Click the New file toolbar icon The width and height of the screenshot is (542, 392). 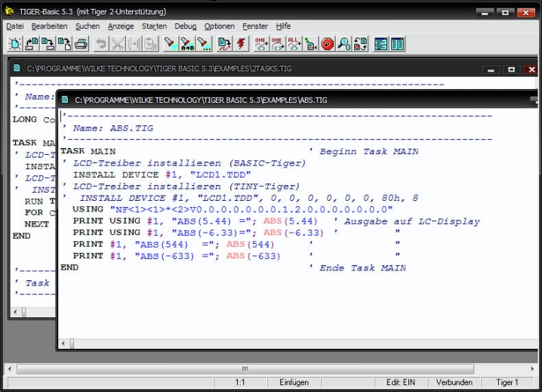click(x=14, y=44)
